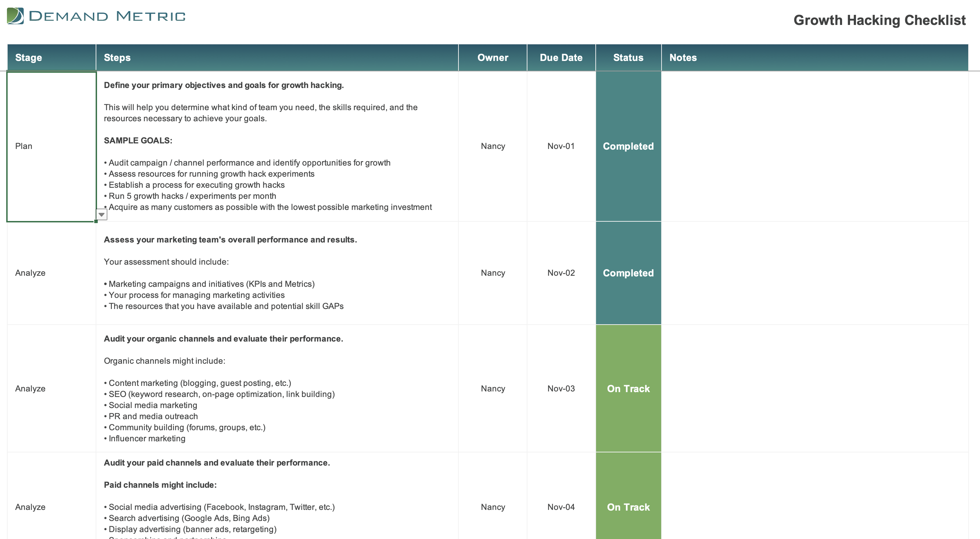Select the Analyze stage cell for Nov-04 row

(x=51, y=496)
